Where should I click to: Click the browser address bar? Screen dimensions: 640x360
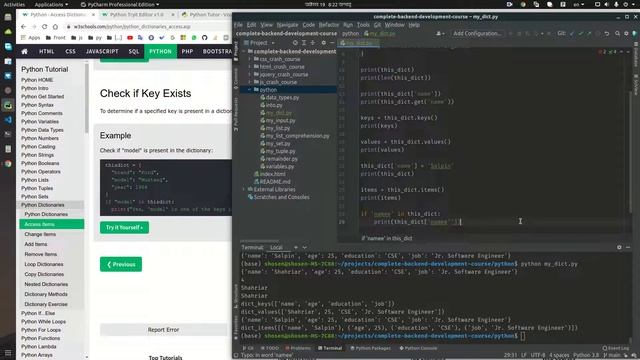pos(147,27)
